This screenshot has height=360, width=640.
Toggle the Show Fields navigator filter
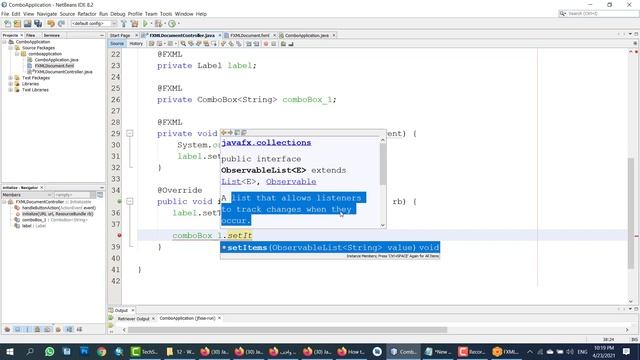pyautogui.click(x=18, y=329)
